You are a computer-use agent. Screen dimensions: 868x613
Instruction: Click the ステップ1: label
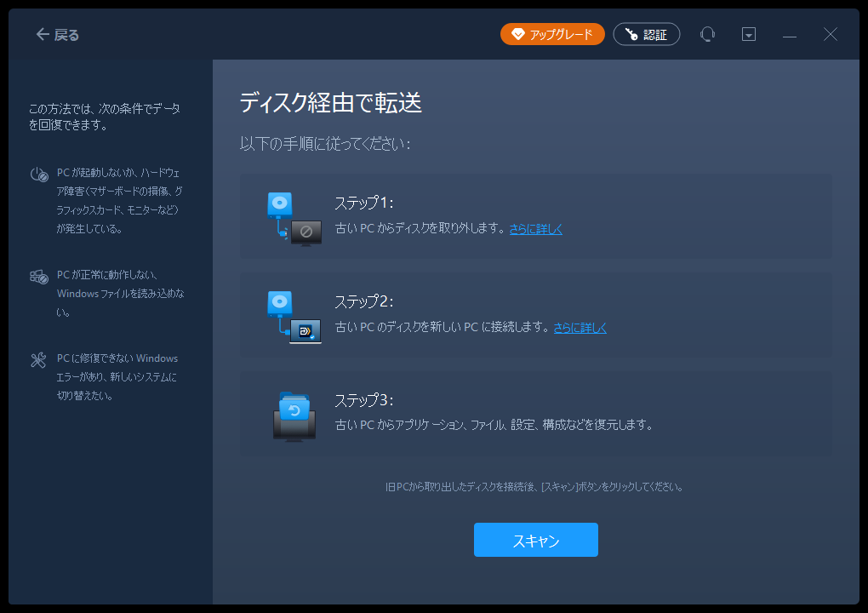click(363, 203)
